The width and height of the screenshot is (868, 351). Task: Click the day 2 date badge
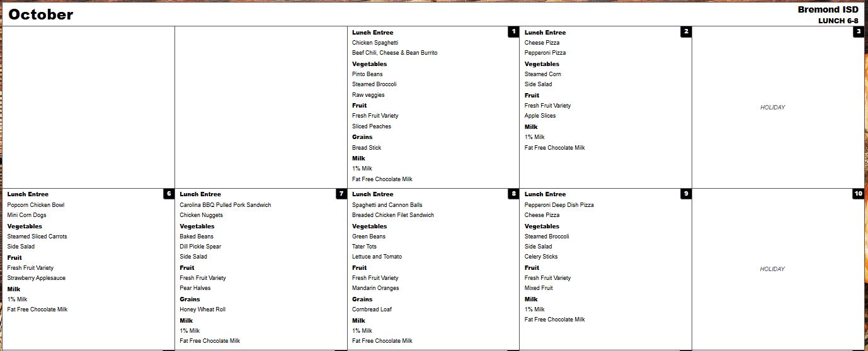point(686,32)
